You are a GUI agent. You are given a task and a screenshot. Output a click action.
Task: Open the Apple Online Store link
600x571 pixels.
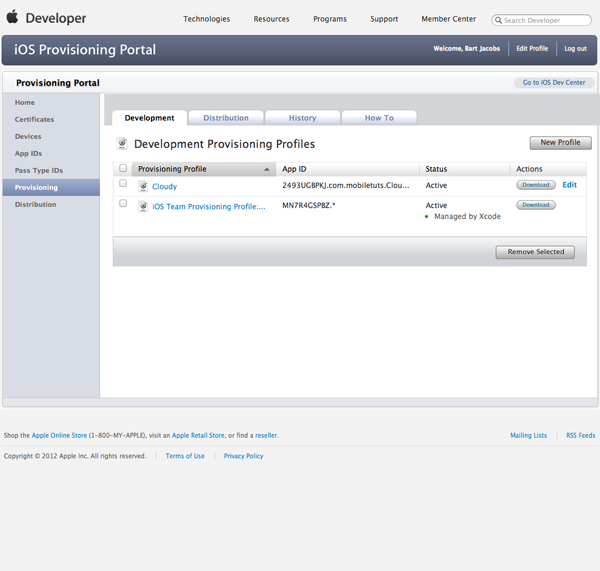59,435
